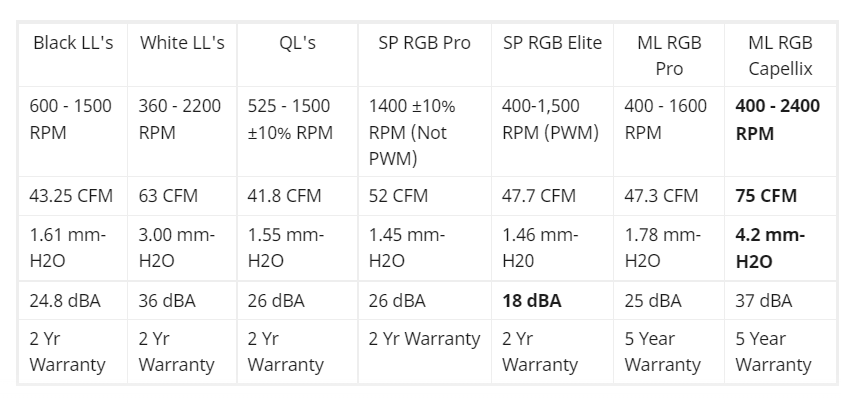This screenshot has width=854, height=400.
Task: Click the SP RGB Elite header
Action: [x=552, y=55]
